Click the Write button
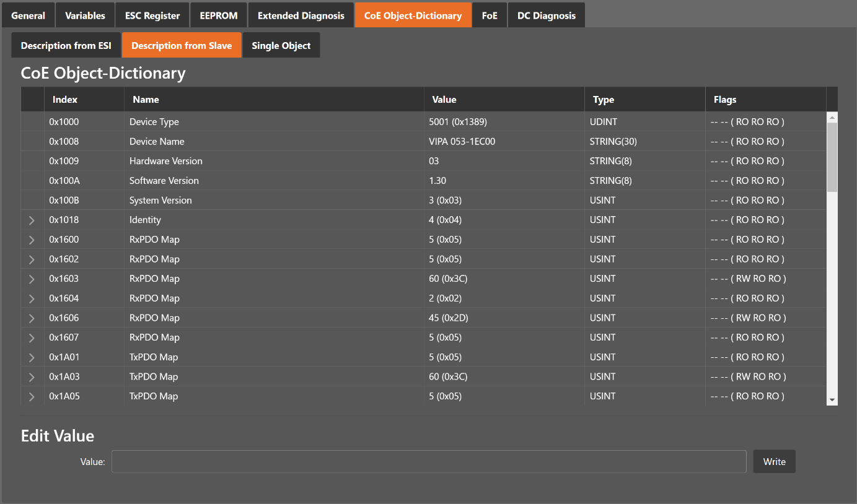 [x=774, y=461]
